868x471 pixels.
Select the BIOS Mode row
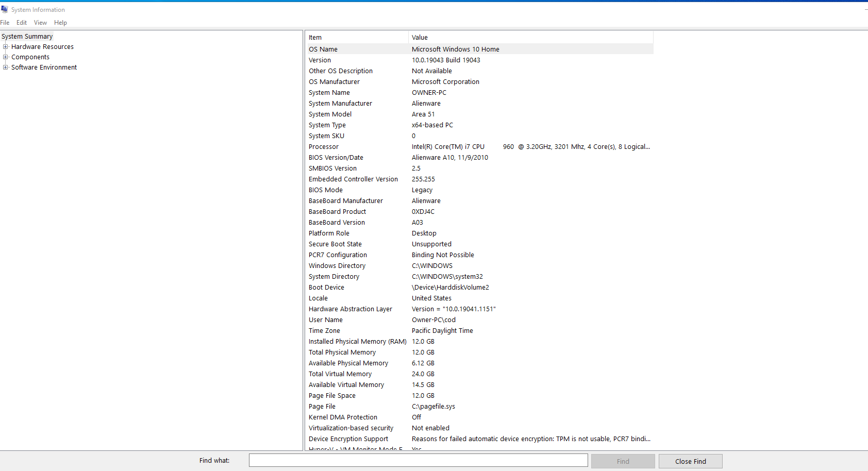click(x=480, y=190)
